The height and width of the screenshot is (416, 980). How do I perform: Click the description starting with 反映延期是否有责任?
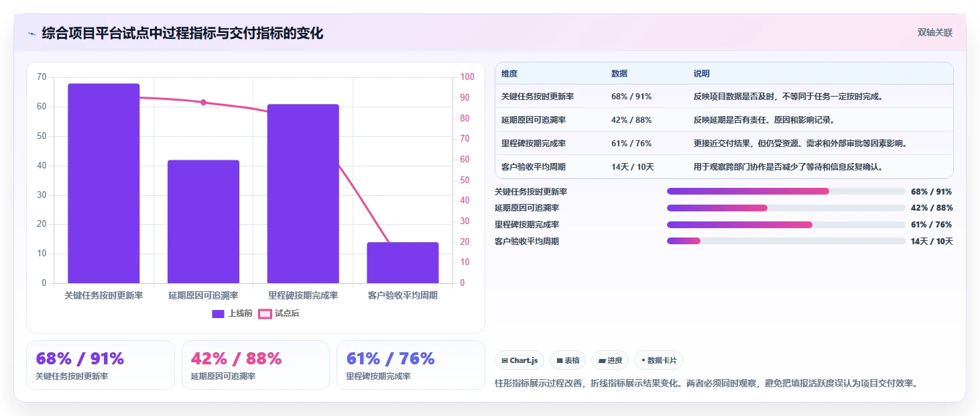[x=764, y=120]
